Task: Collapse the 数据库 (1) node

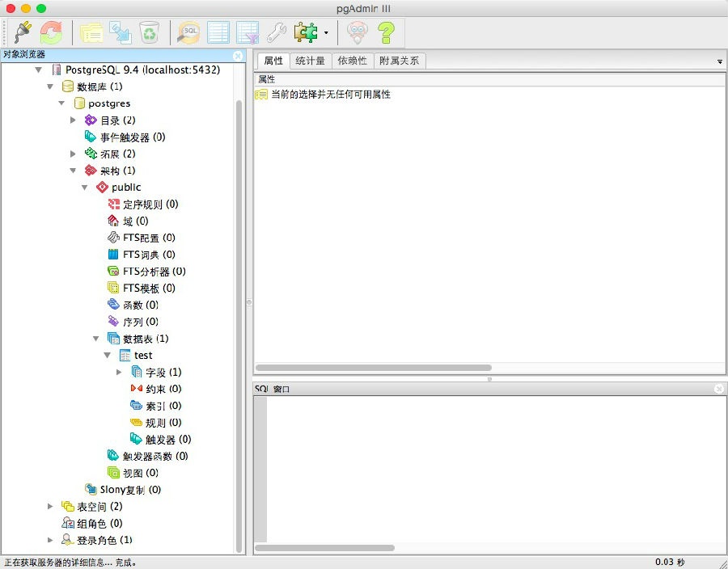Action: click(x=50, y=86)
